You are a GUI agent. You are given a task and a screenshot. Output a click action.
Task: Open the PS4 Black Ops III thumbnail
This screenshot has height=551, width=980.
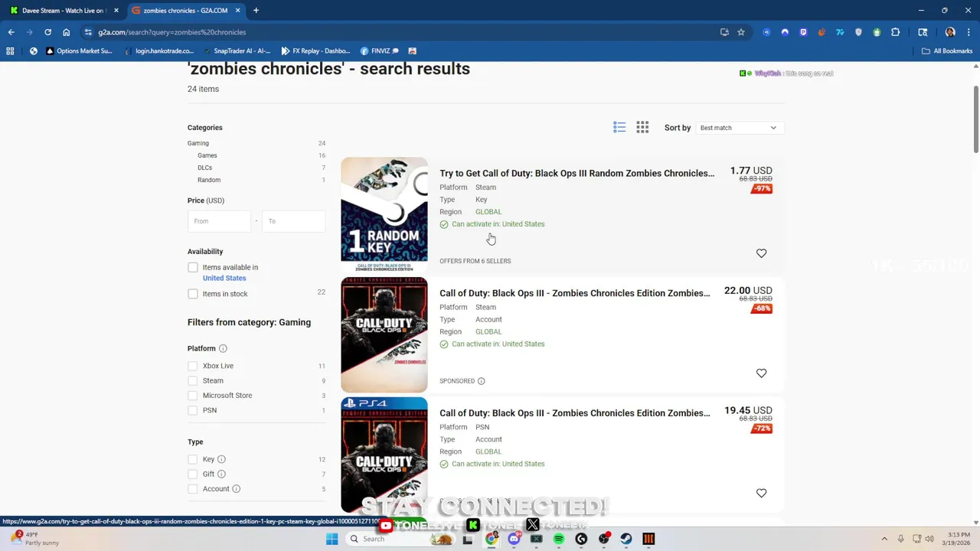point(384,455)
